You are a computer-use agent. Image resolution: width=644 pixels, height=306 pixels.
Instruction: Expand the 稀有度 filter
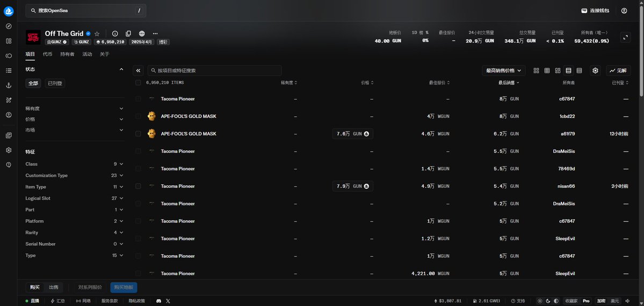(74, 109)
